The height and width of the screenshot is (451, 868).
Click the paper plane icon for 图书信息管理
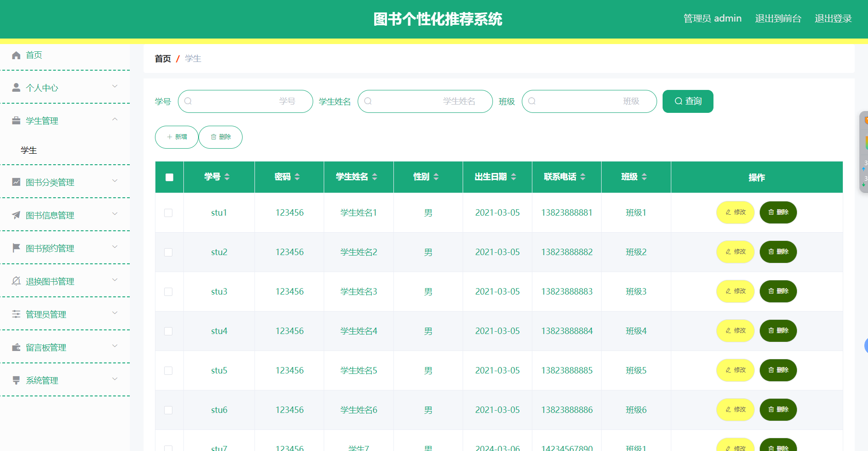pyautogui.click(x=16, y=215)
